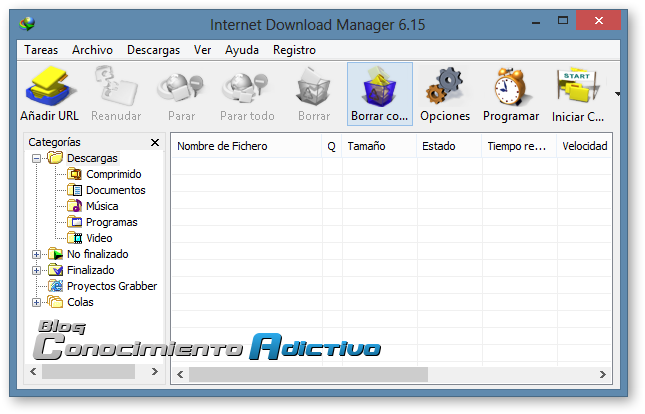Click Categorías panel scroll left arrow
645x414 pixels.
tap(33, 372)
